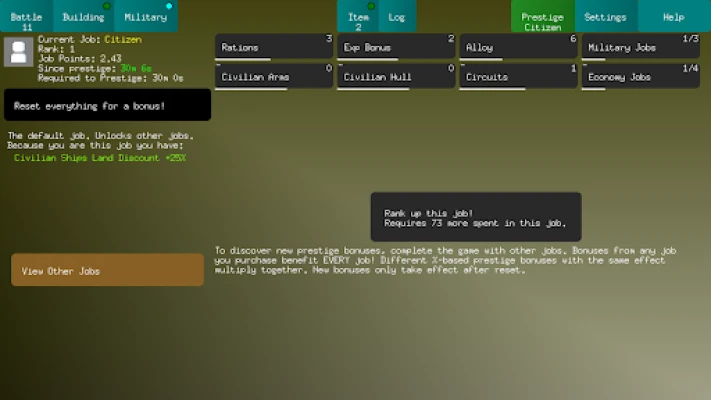Select the Civilian Arms bonus
The image size is (711, 400).
[x=275, y=76]
